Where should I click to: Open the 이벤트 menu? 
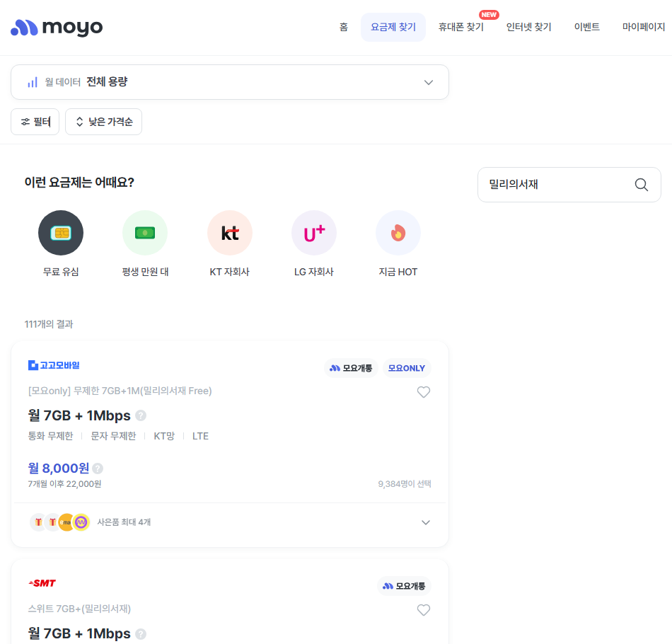(x=586, y=27)
